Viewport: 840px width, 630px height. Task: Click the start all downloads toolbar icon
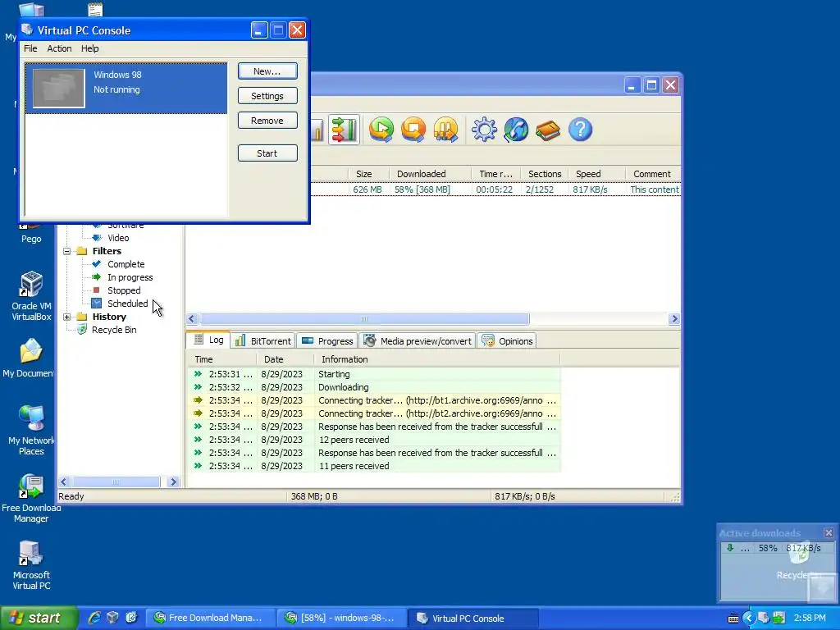(381, 130)
